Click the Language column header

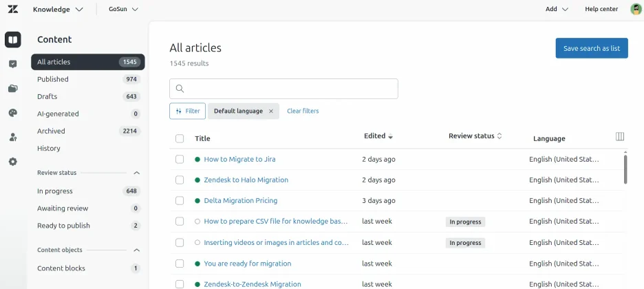pyautogui.click(x=549, y=139)
